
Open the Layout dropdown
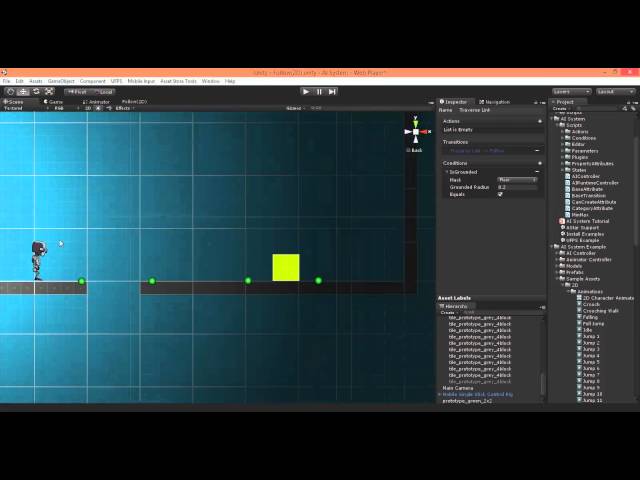[x=616, y=92]
